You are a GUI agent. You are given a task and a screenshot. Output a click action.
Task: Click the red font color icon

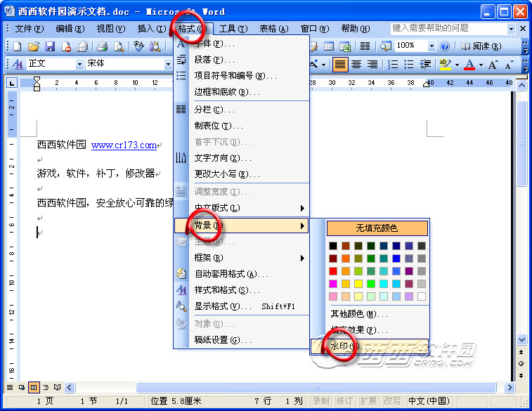(469, 64)
